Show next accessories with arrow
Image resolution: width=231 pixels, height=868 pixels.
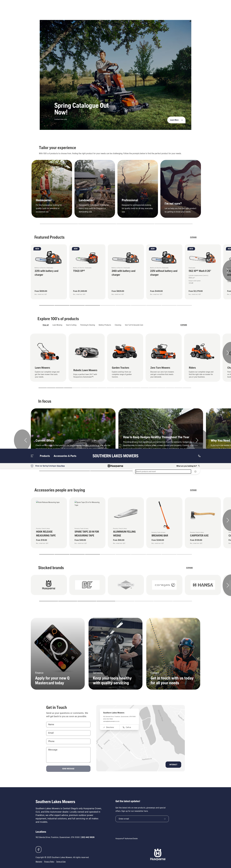(227, 520)
